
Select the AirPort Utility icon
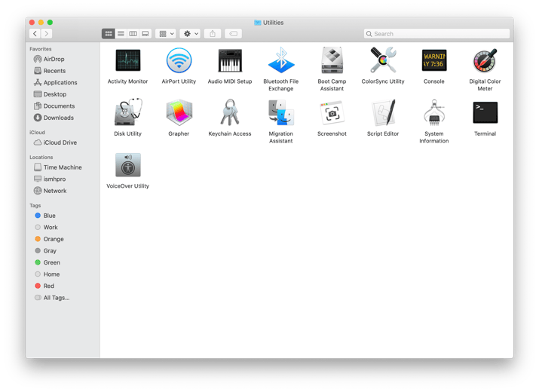coord(179,60)
